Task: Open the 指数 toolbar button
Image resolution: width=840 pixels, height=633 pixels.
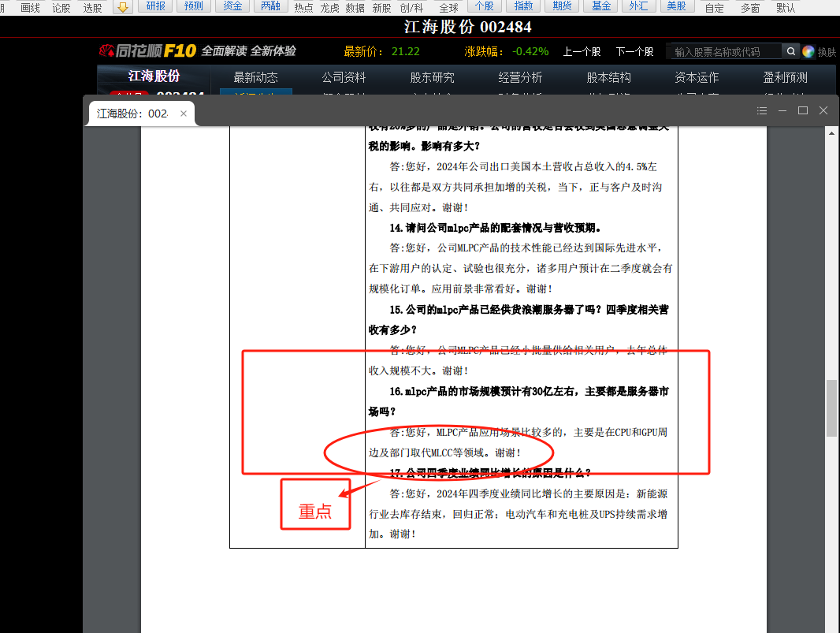Action: 523,6
